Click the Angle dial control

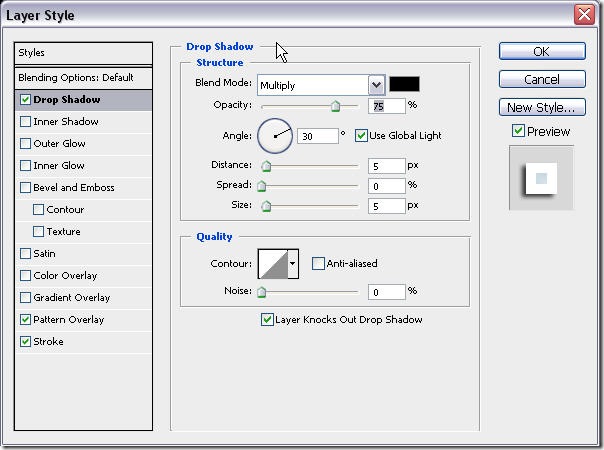pos(274,135)
